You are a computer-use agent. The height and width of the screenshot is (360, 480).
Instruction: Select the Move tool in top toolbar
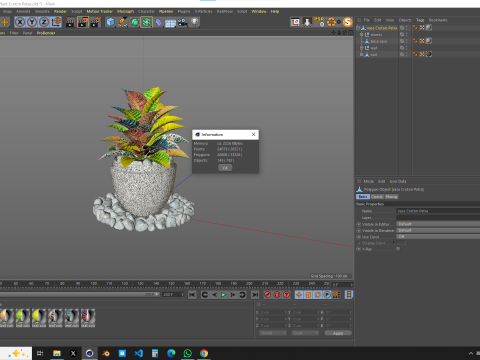[5, 22]
